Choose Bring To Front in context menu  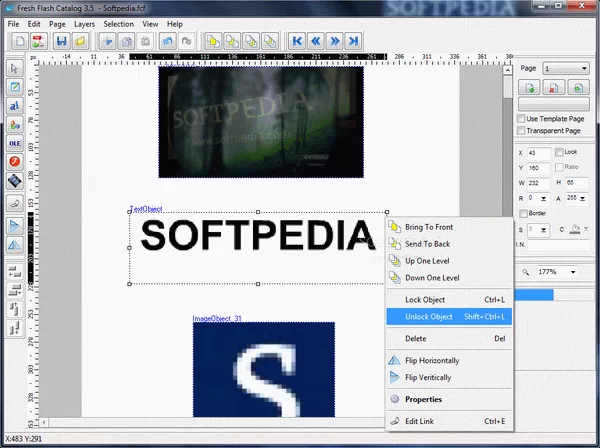(449, 227)
